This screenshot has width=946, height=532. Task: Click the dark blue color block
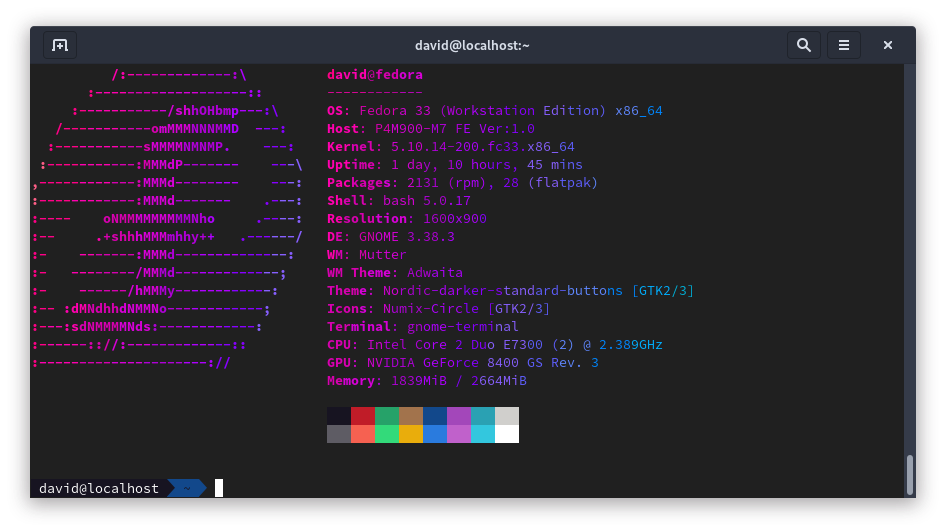pos(435,416)
